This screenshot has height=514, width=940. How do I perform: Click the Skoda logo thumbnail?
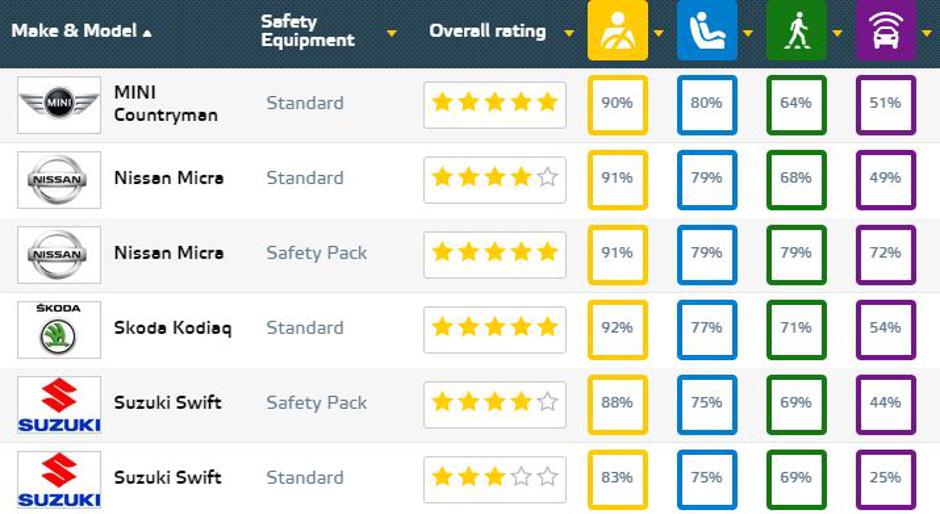pyautogui.click(x=59, y=328)
